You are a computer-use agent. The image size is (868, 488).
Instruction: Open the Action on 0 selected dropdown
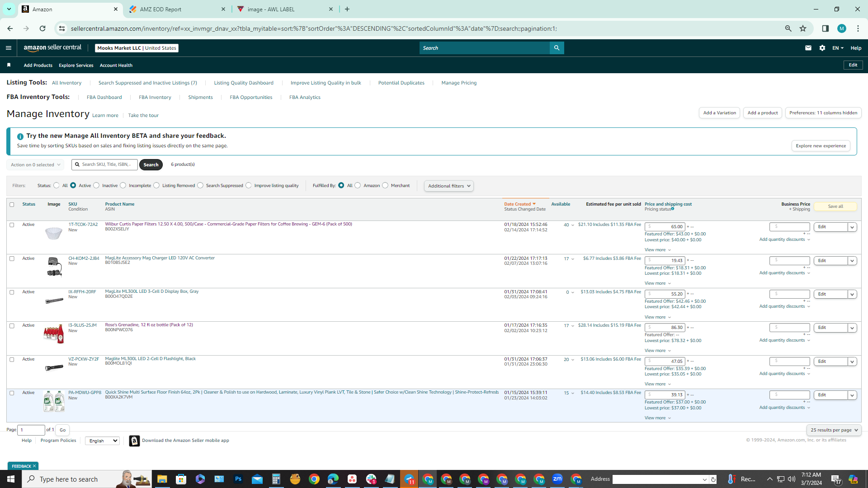click(35, 165)
